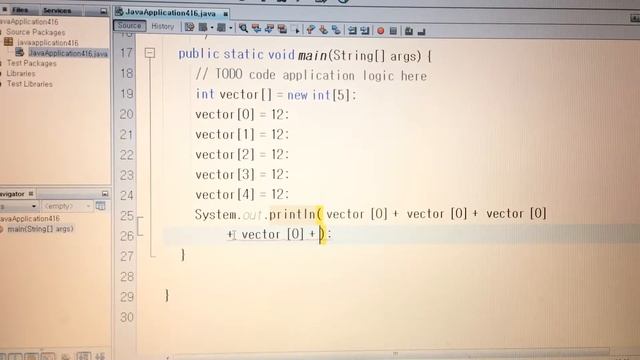Open the Forward navigation dropdown arrow

pos(231,28)
